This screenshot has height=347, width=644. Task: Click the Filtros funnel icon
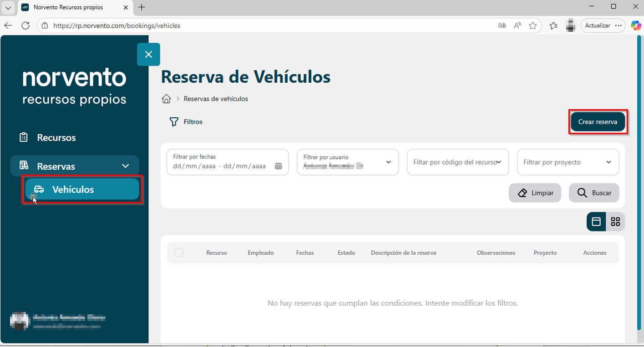pos(174,122)
